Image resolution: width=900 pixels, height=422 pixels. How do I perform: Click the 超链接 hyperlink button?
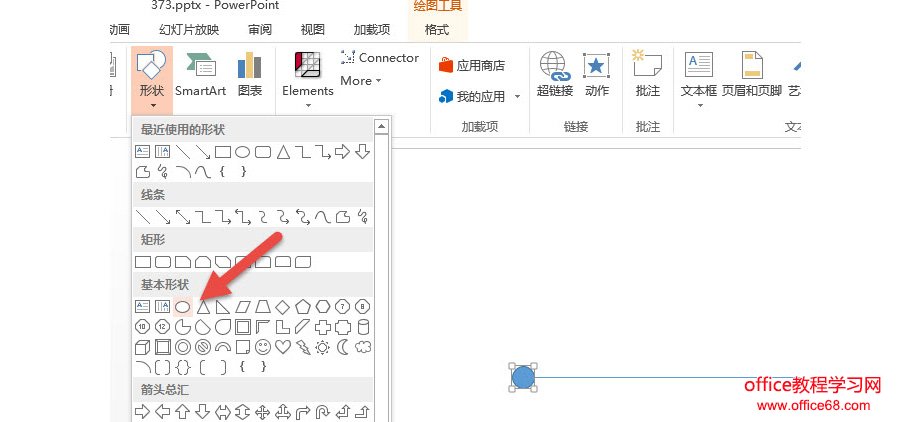[x=554, y=75]
